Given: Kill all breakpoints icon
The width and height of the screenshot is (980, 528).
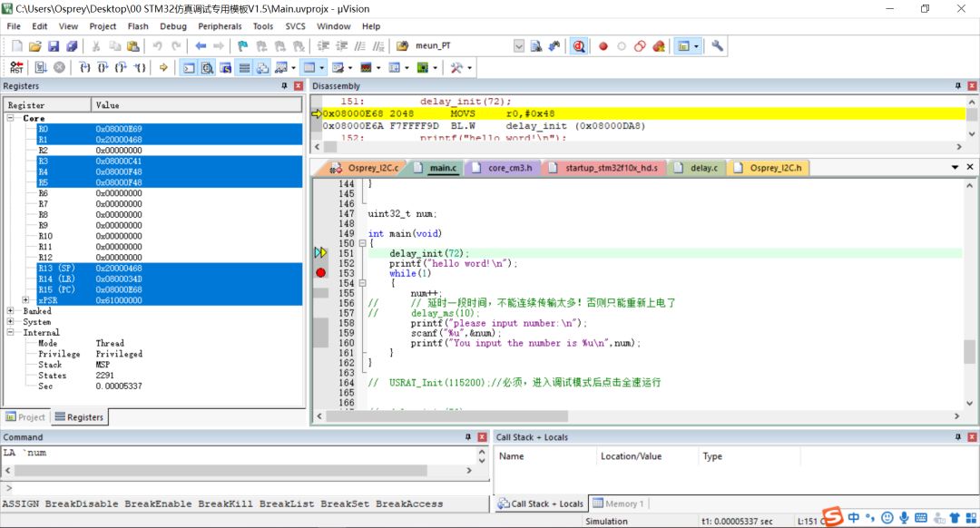Looking at the screenshot, I should point(659,45).
